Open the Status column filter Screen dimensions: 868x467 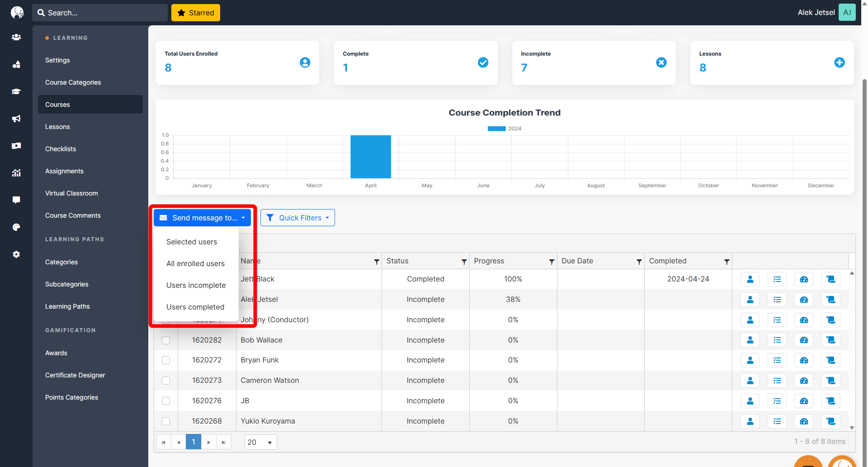[464, 262]
